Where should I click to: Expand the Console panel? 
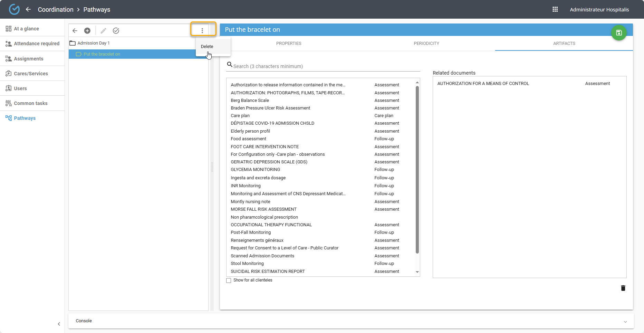tap(625, 321)
